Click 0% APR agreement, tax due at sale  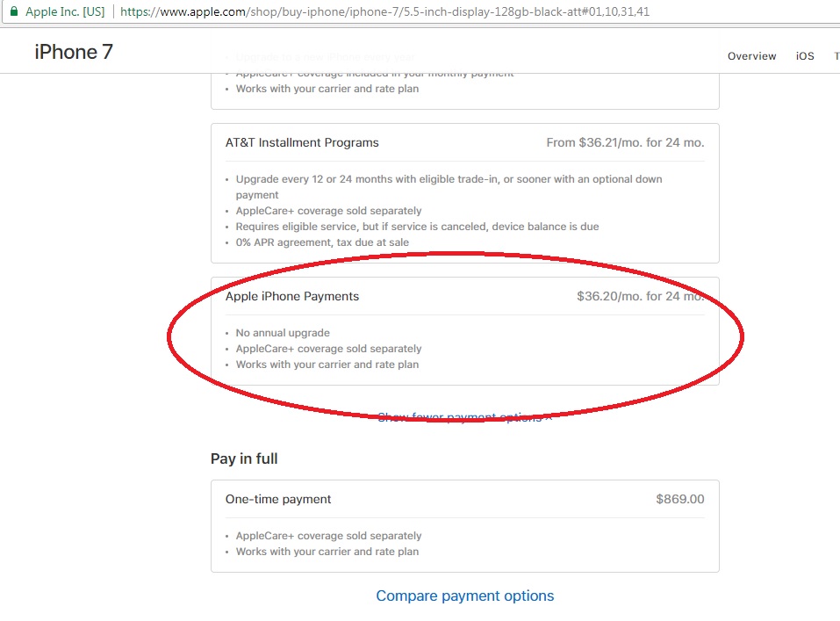pos(322,242)
